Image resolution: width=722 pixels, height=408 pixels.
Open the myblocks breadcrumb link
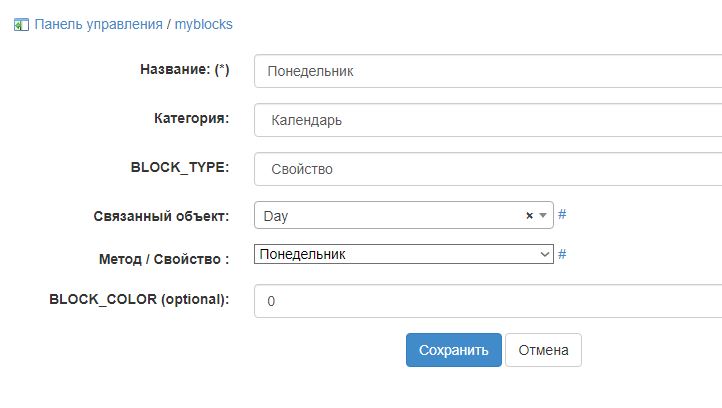click(204, 24)
